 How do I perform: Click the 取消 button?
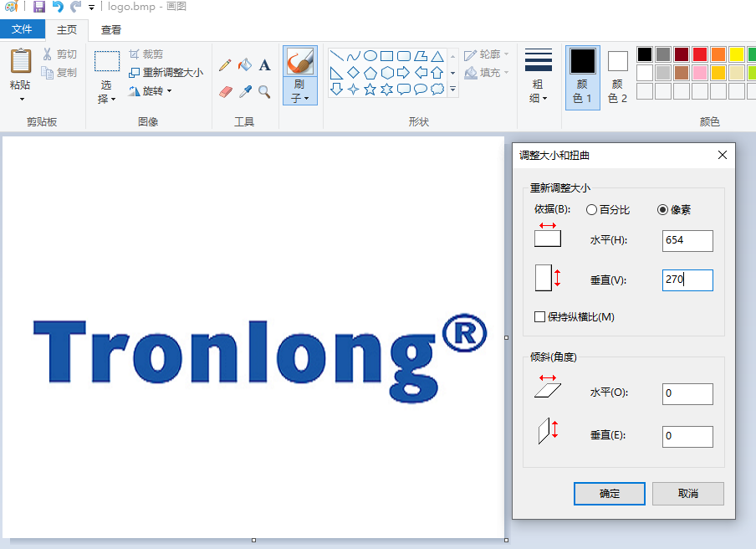pyautogui.click(x=688, y=494)
